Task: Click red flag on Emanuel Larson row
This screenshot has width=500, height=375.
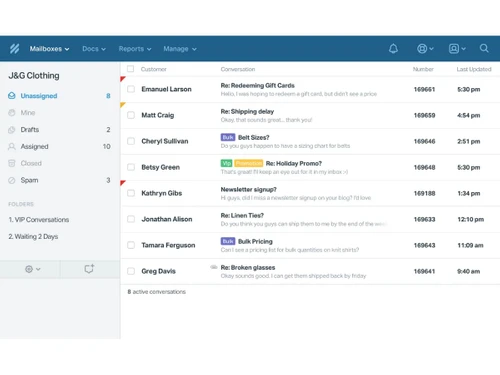Action: pos(123,79)
